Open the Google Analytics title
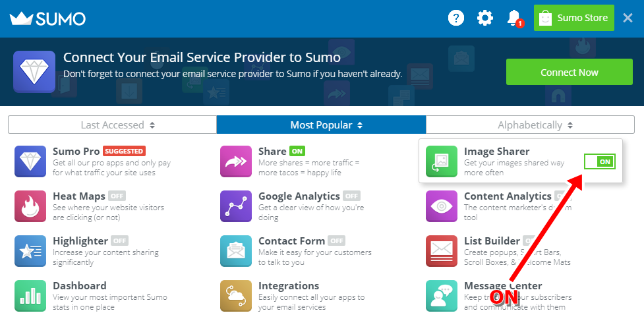This screenshot has height=315, width=644. tap(299, 196)
